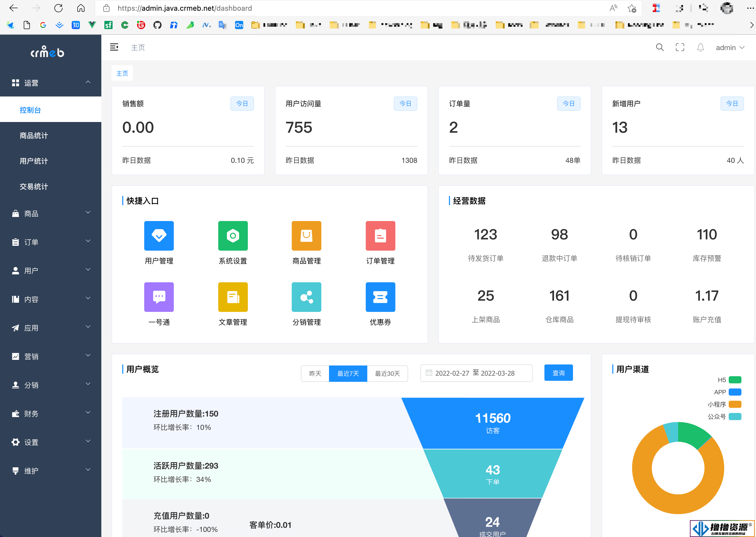
Task: Select 最近7天 time range option
Action: click(x=348, y=373)
